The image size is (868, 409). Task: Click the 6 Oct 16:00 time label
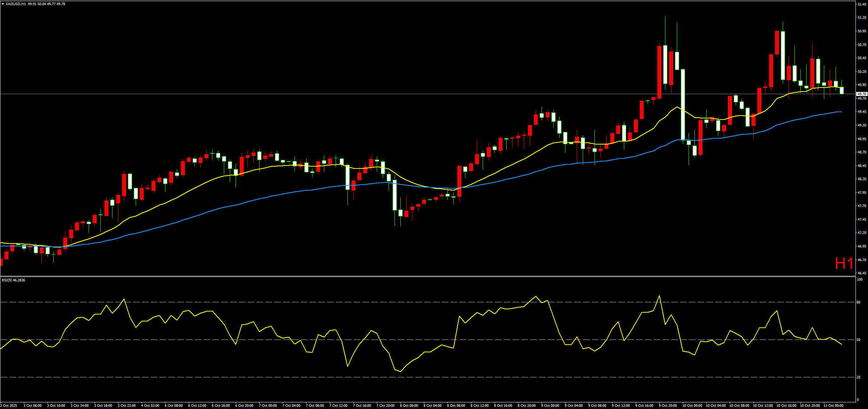[x=221, y=406]
